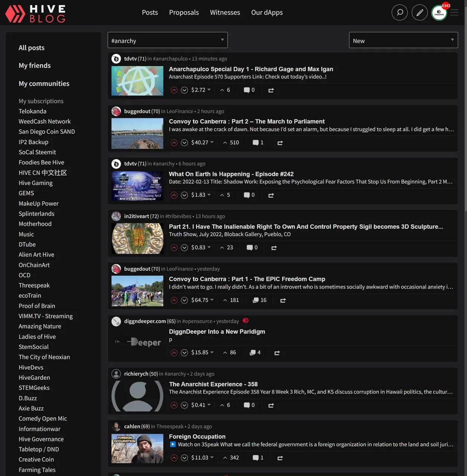Open the search icon in header
This screenshot has height=476, width=467.
click(400, 13)
